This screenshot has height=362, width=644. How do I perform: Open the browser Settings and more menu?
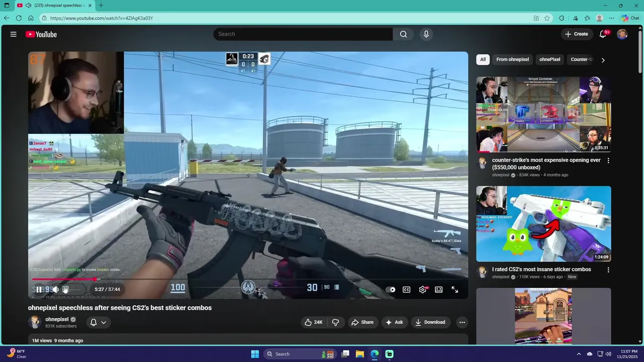coord(611,18)
